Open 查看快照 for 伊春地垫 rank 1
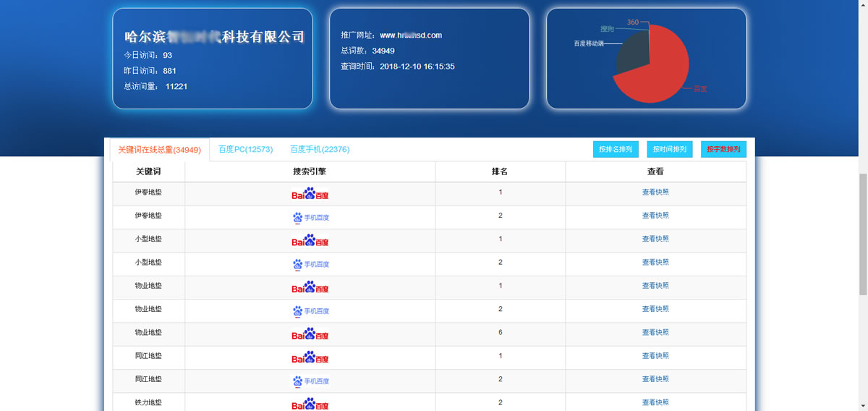Viewport: 868px width, 411px height. tap(655, 192)
